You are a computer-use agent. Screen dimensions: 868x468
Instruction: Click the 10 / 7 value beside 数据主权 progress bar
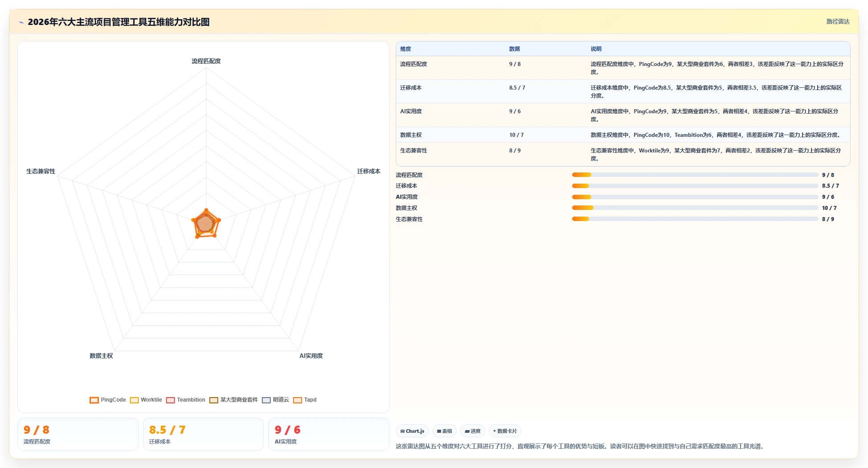(x=829, y=208)
